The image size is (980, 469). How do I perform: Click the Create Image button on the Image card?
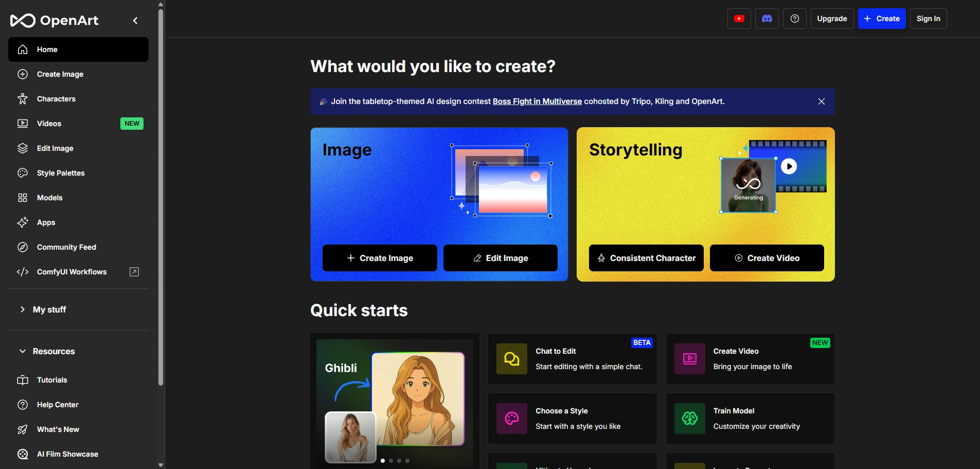pos(380,258)
